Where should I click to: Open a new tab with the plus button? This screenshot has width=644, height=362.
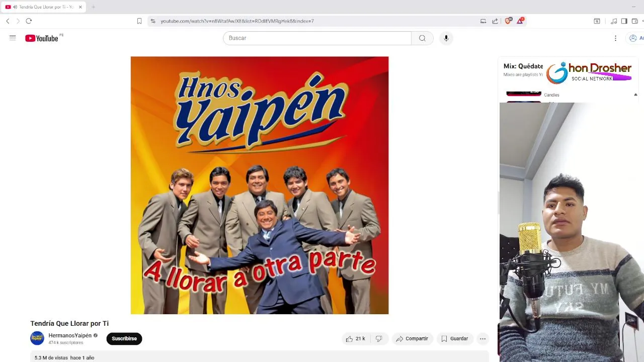(93, 7)
